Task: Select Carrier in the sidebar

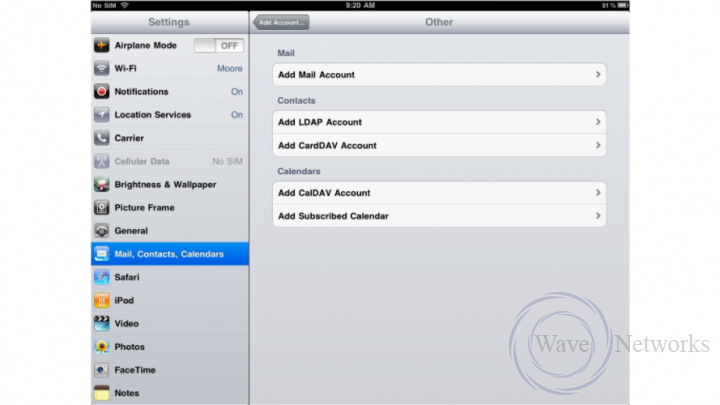Action: [170, 138]
